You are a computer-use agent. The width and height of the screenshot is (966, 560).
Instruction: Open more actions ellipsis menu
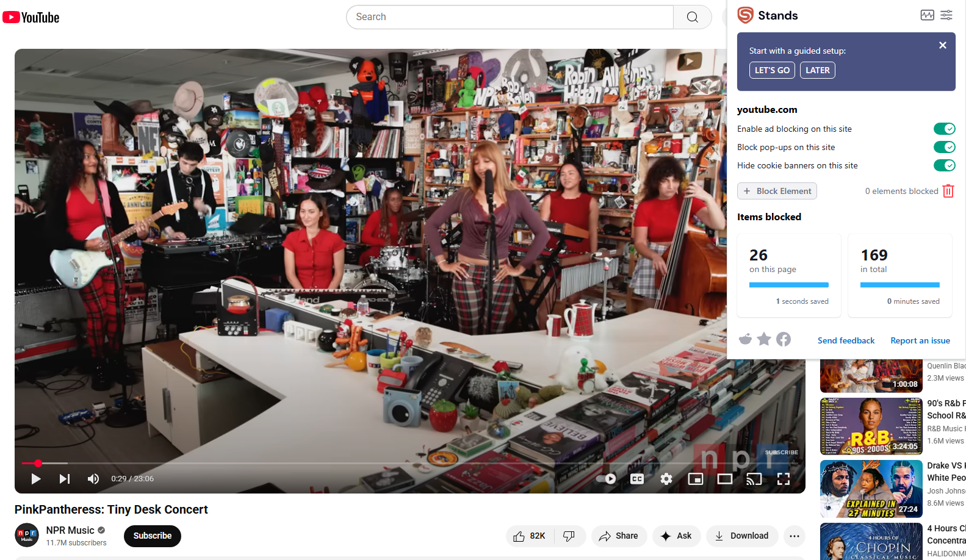[x=794, y=536]
